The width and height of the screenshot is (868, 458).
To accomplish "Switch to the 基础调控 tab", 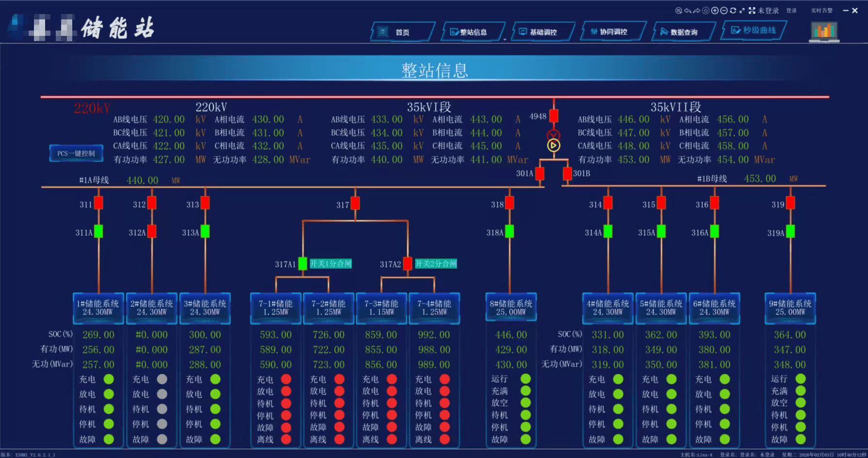I will (543, 32).
